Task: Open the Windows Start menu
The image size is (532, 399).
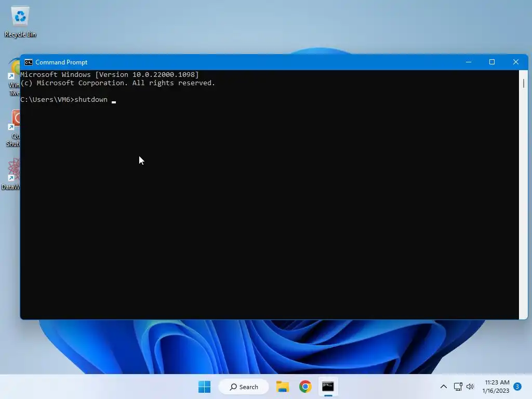Action: [204, 387]
